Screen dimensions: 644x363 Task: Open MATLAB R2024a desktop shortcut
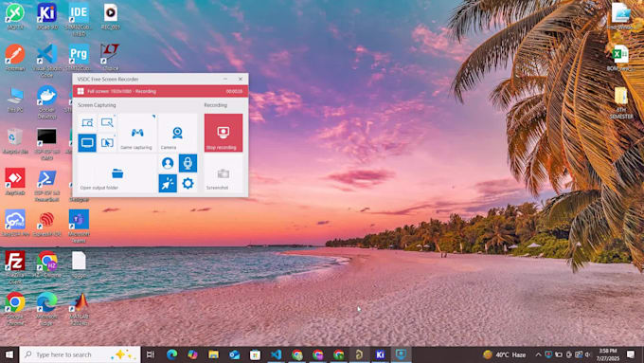80,309
